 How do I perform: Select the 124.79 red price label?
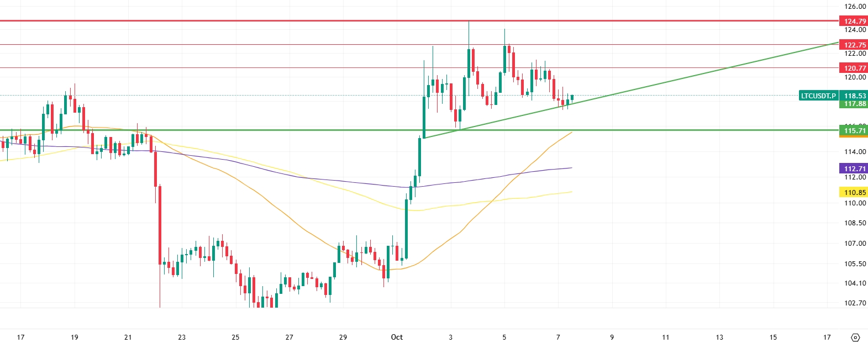(x=854, y=21)
